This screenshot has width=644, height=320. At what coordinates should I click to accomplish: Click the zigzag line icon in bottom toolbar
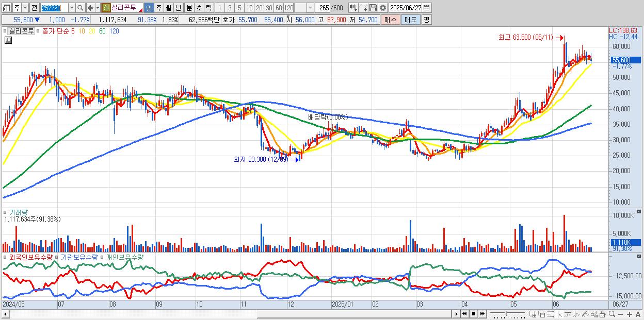point(577,314)
